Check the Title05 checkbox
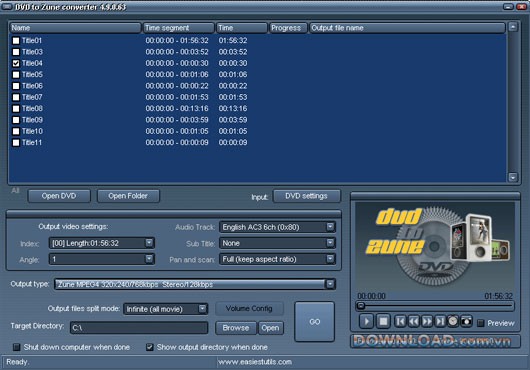 [16, 75]
